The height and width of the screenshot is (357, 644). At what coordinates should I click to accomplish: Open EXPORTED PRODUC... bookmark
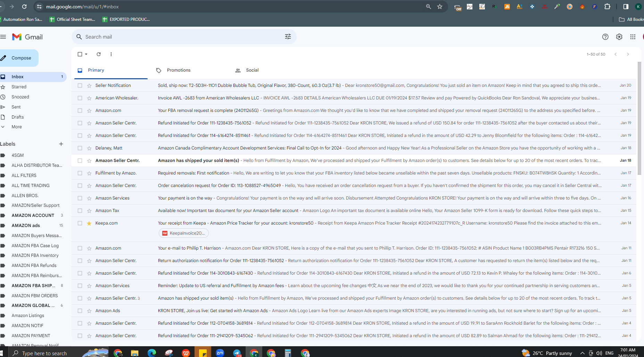126,19
